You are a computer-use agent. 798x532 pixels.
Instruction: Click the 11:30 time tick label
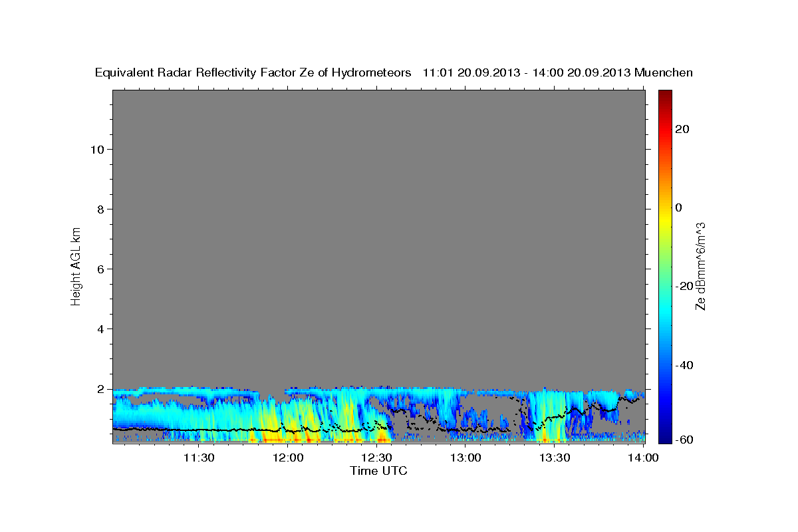pyautogui.click(x=198, y=458)
